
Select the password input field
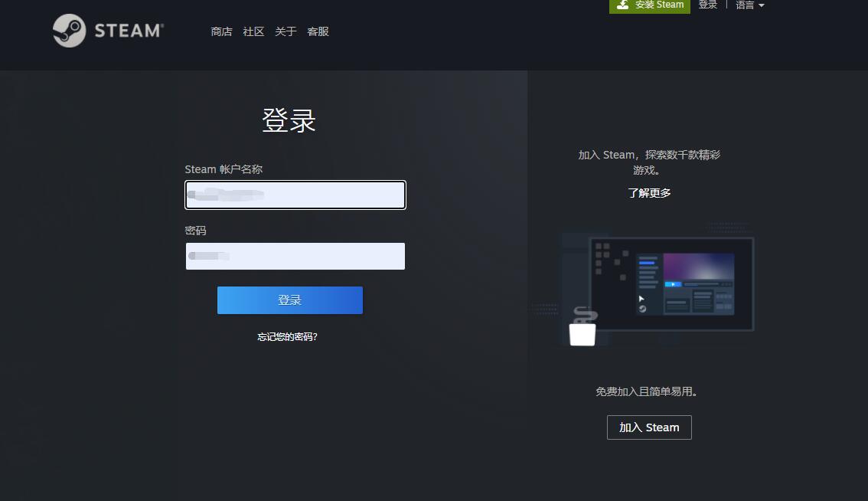[x=295, y=256]
